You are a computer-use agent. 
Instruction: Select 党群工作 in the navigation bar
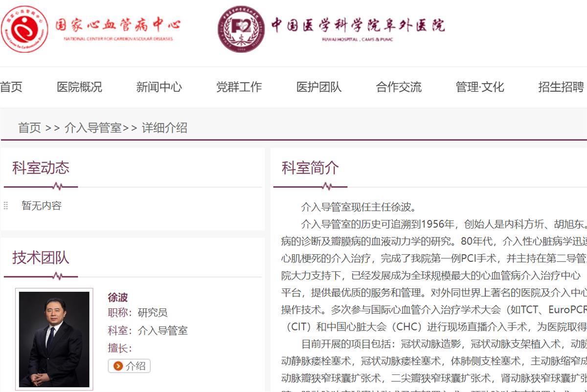[x=239, y=87]
